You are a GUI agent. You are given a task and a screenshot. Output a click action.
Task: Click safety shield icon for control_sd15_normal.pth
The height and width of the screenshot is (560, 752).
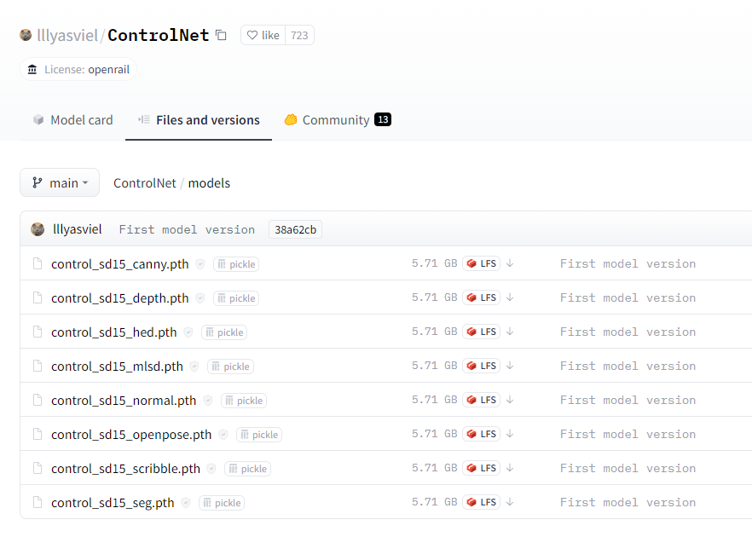(208, 401)
